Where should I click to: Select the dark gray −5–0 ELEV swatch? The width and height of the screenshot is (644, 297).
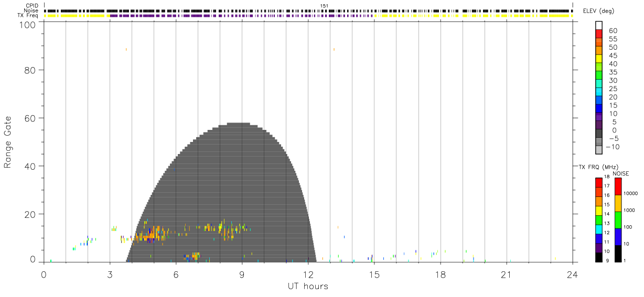(599, 134)
